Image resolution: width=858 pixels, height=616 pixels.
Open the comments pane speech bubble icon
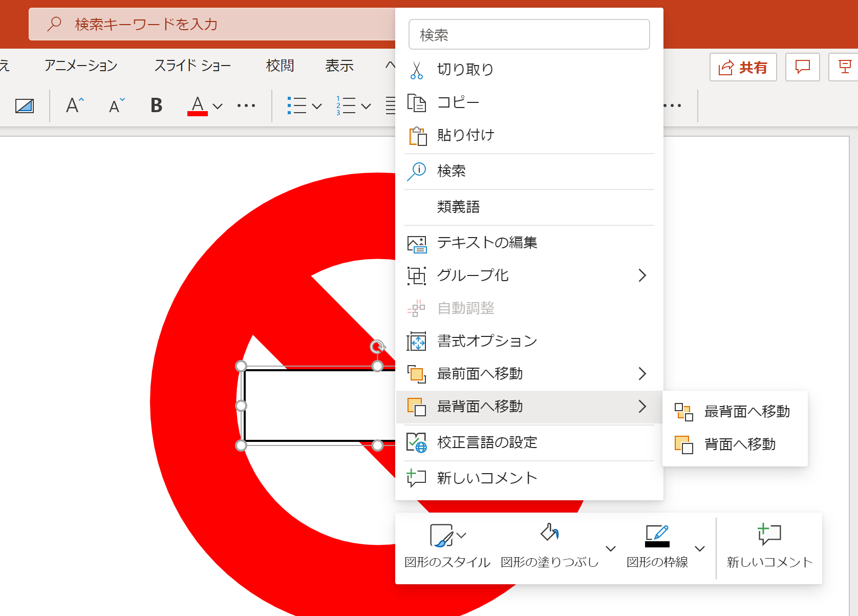(803, 67)
